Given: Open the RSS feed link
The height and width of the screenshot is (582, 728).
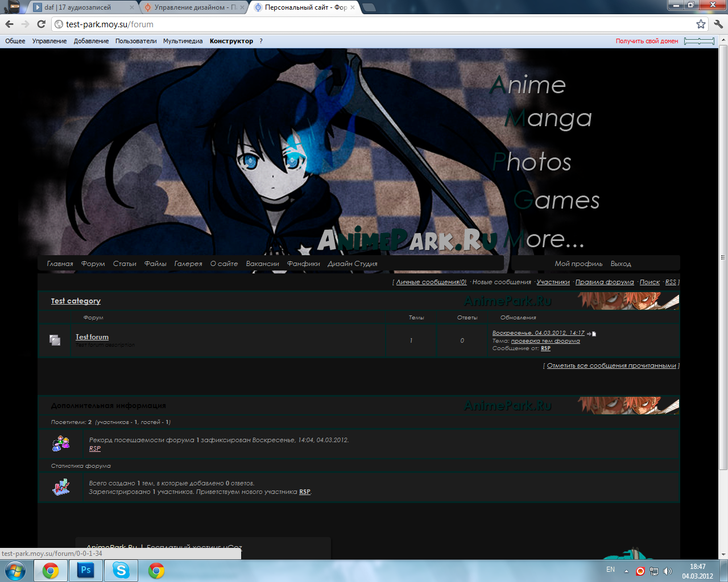Looking at the screenshot, I should pos(671,282).
